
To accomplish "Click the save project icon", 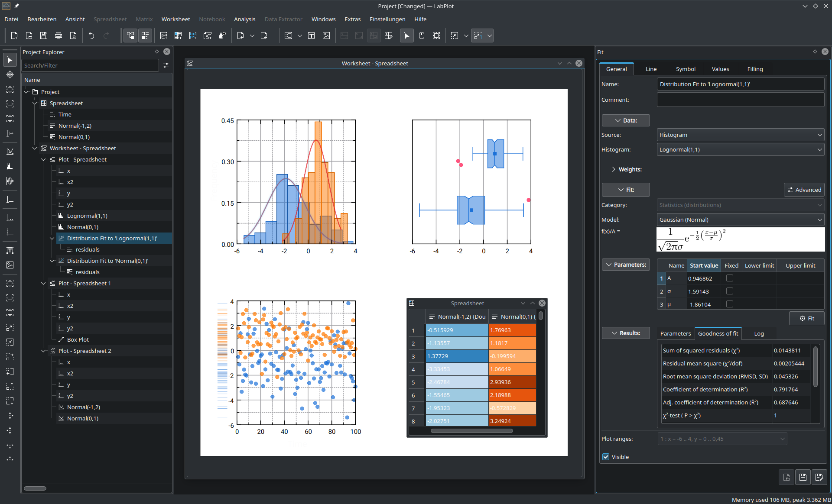I will (x=43, y=37).
